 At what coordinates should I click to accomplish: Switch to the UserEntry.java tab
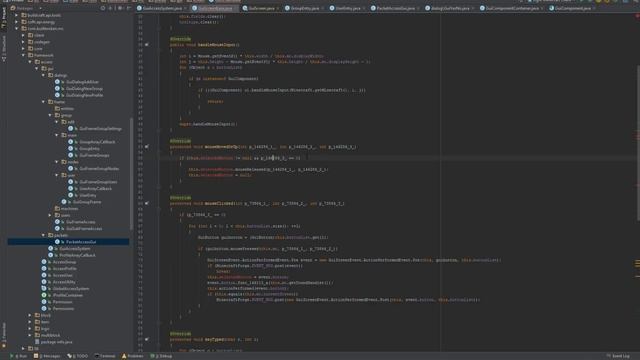click(348, 8)
